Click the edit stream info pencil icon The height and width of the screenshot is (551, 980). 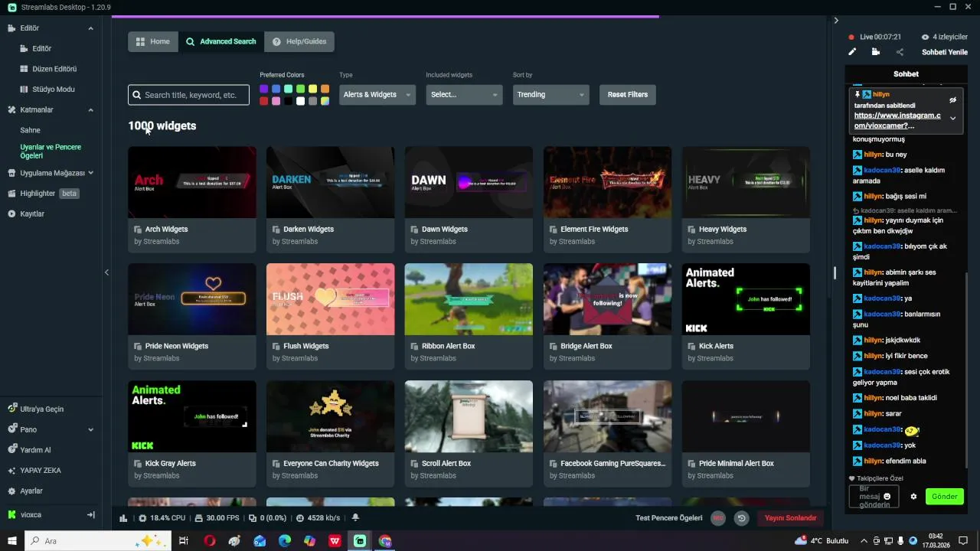point(852,52)
